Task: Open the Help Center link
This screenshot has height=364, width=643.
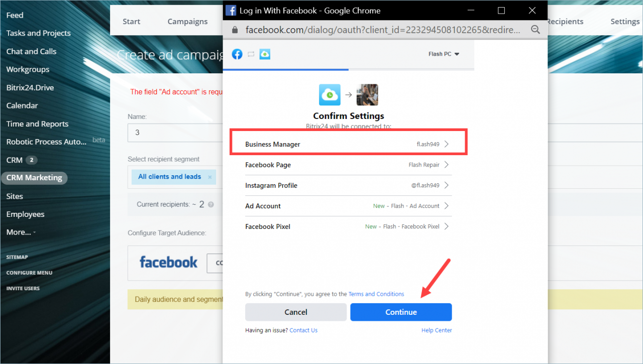Action: (437, 330)
